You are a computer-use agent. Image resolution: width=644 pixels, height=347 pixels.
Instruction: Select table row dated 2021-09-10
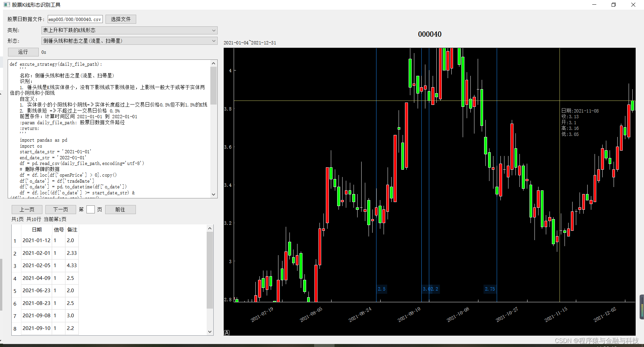pos(45,328)
